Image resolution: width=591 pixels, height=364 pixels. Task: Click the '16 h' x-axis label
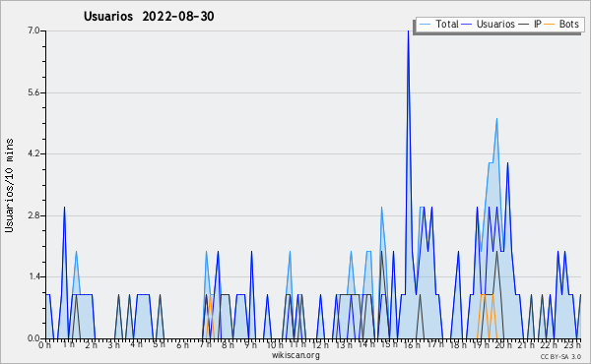pos(412,344)
